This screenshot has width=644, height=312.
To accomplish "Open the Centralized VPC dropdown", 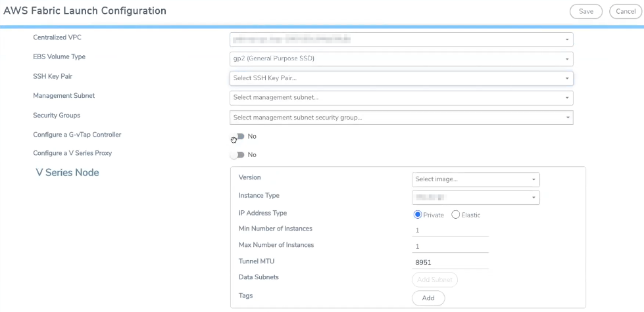I will click(x=401, y=40).
